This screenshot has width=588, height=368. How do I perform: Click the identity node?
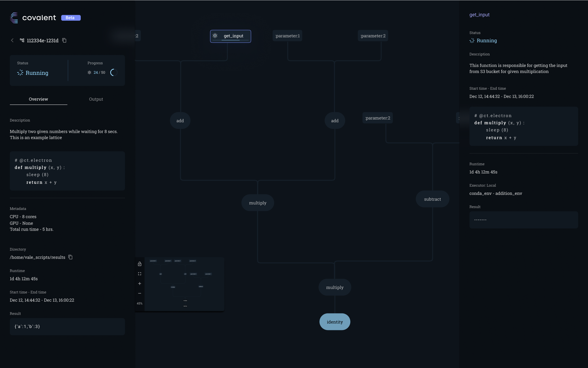pos(335,322)
